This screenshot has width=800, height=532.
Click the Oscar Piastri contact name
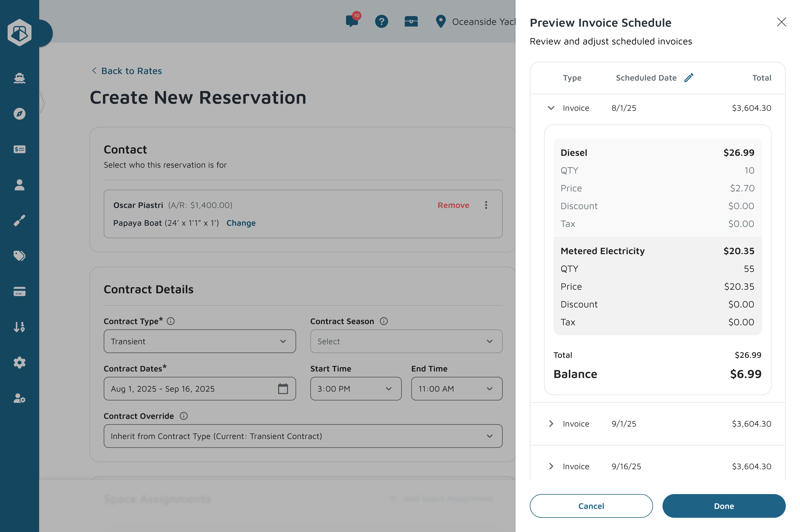[x=138, y=205]
